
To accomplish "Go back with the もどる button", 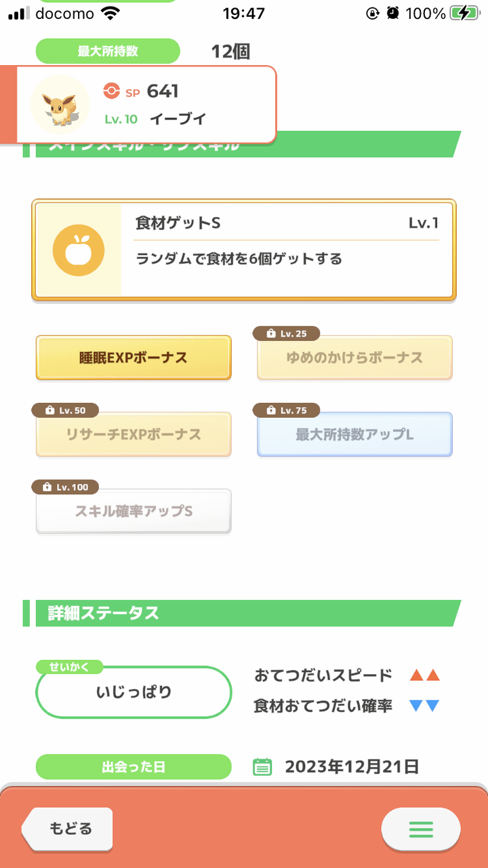I will click(x=68, y=829).
